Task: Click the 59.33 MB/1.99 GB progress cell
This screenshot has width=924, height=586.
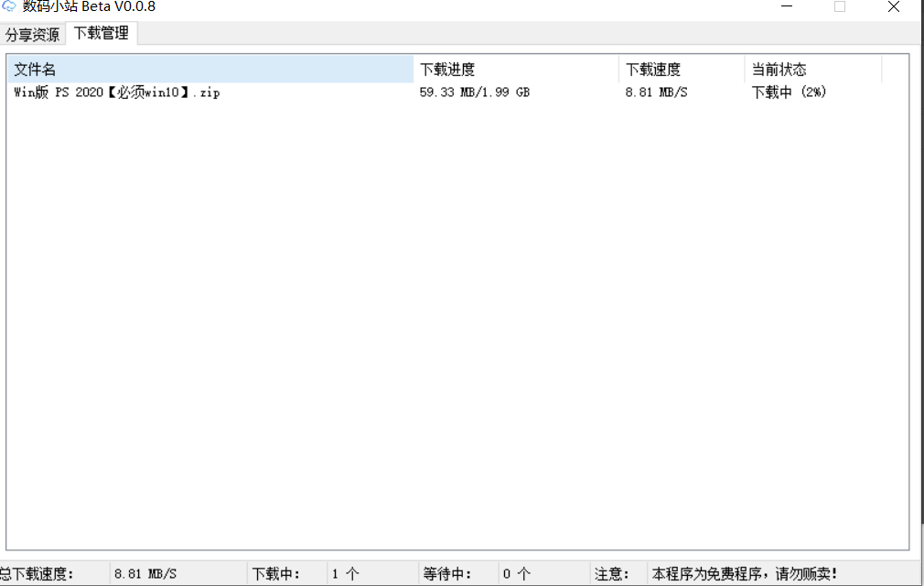Action: pos(475,92)
